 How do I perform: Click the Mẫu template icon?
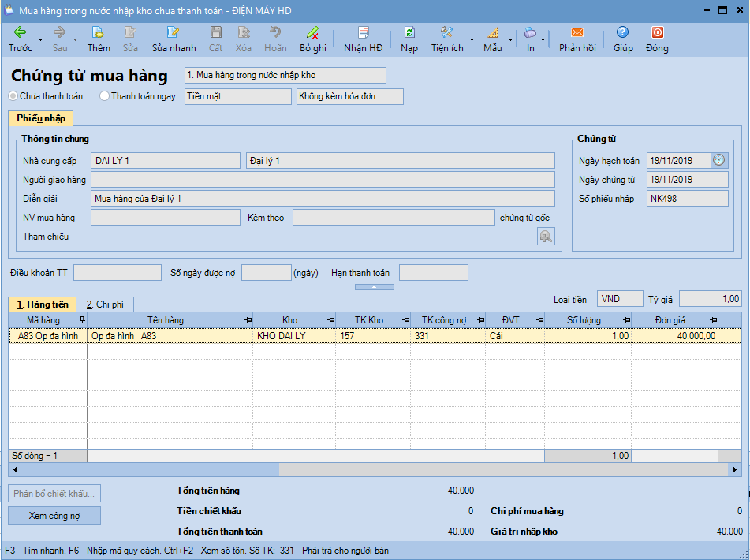(x=493, y=32)
